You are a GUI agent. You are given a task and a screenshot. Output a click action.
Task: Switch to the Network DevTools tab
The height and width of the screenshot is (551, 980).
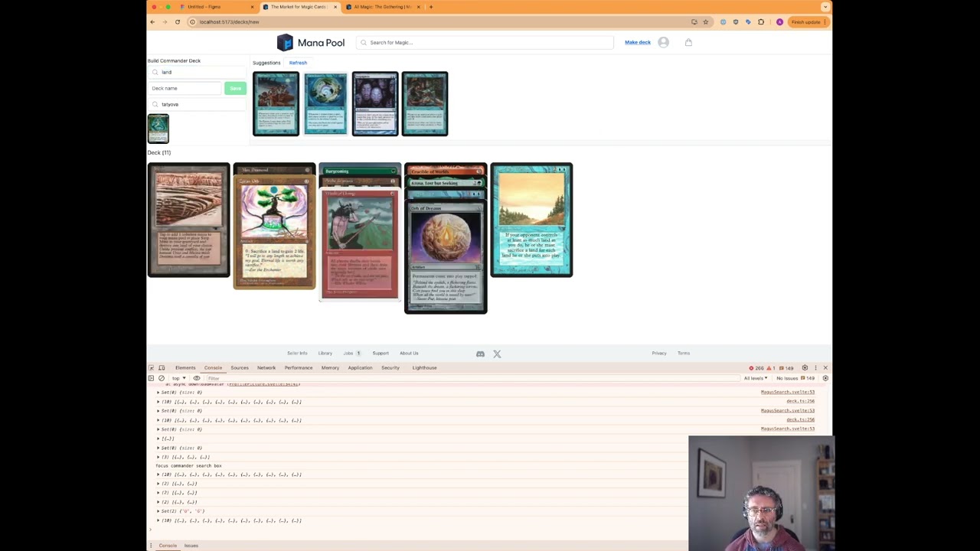pyautogui.click(x=266, y=368)
